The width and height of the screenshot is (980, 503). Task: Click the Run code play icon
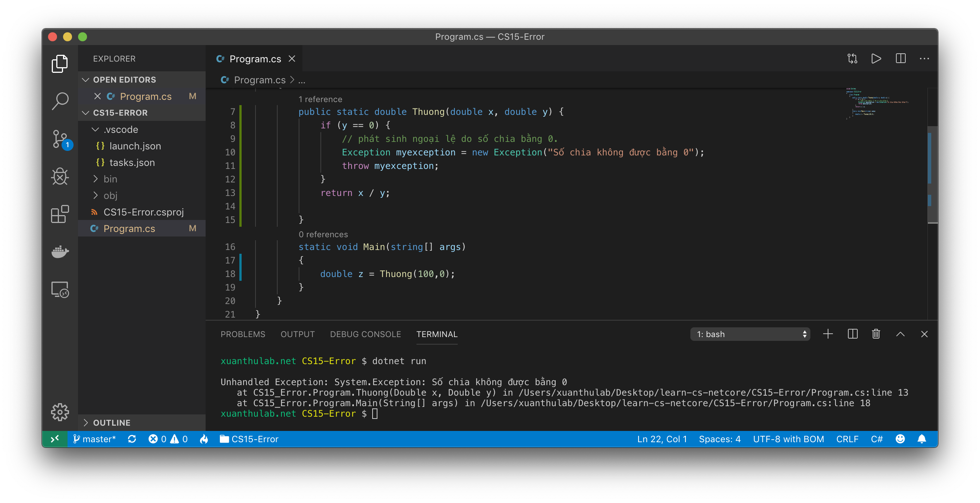(x=876, y=59)
